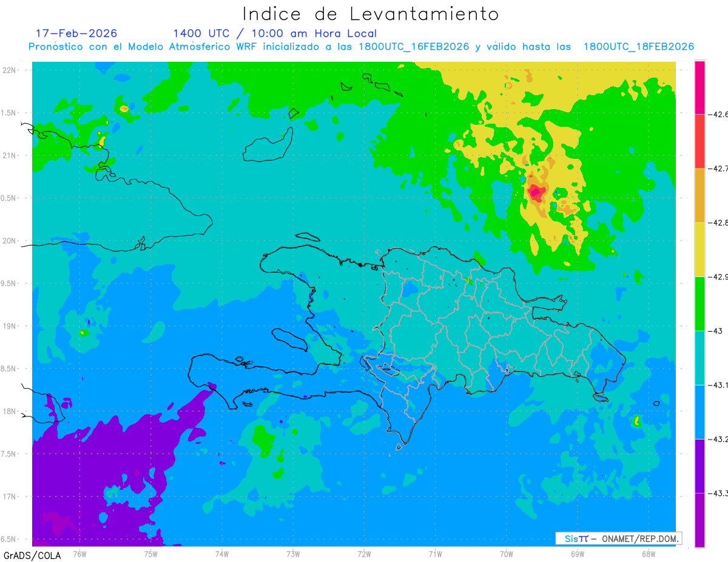Image resolution: width=728 pixels, height=562 pixels.
Task: Click the '-42.7' colorbar value
Action: coord(718,169)
